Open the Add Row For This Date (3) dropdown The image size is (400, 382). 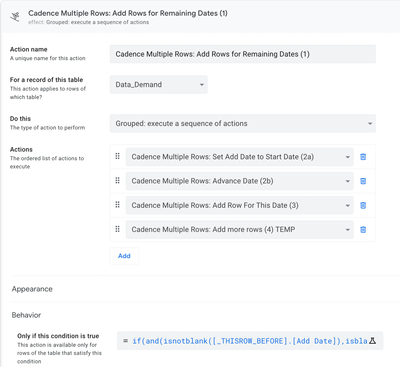coord(239,205)
